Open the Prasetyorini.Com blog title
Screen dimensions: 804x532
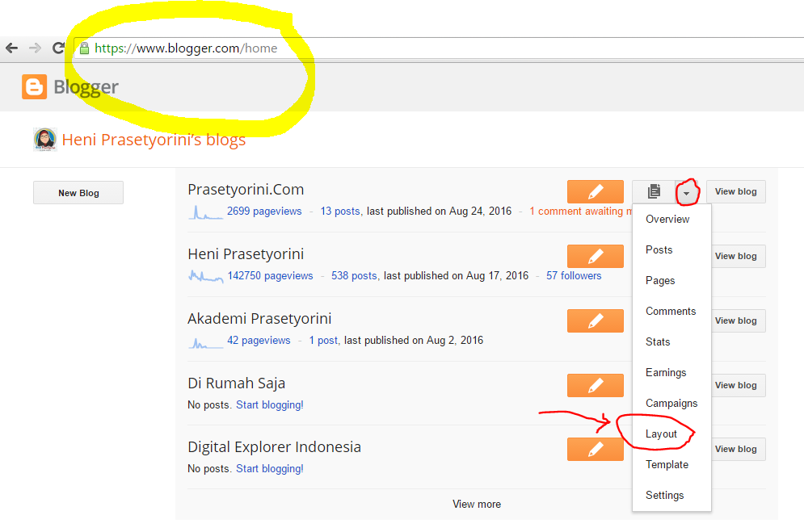246,190
